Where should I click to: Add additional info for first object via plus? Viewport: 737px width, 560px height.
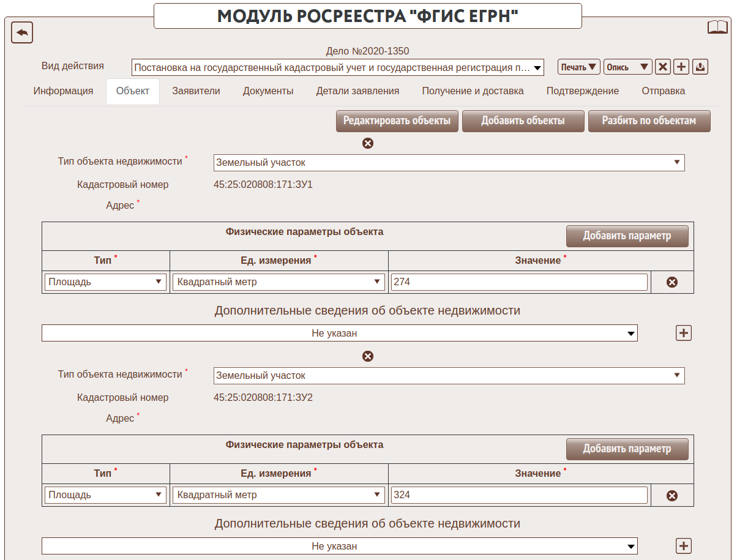[x=683, y=333]
